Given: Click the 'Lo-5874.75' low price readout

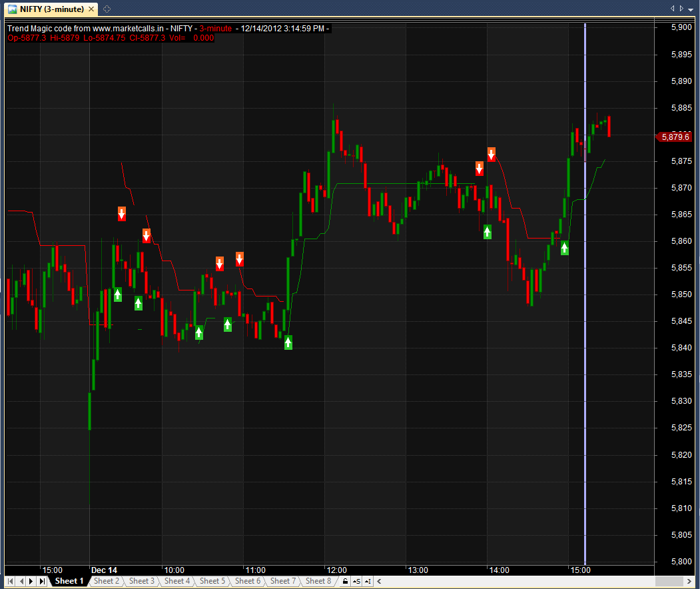Looking at the screenshot, I should click(x=105, y=38).
